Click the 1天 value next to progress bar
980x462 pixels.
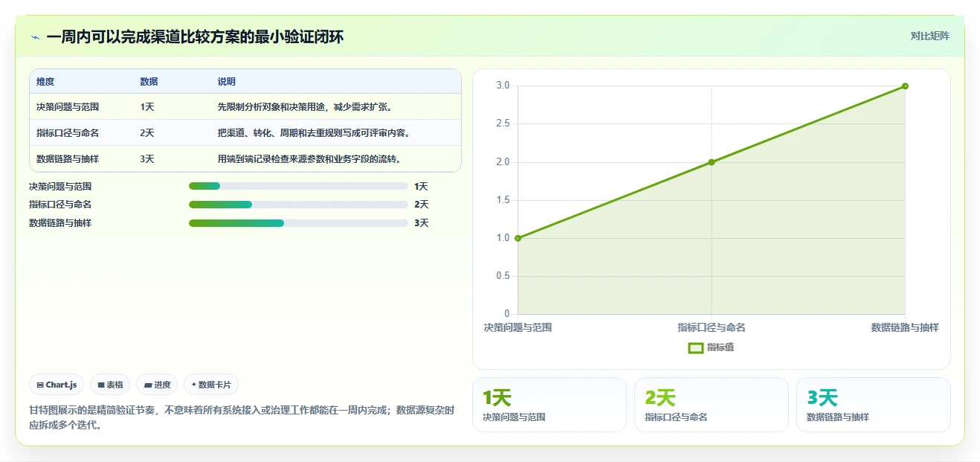click(422, 186)
